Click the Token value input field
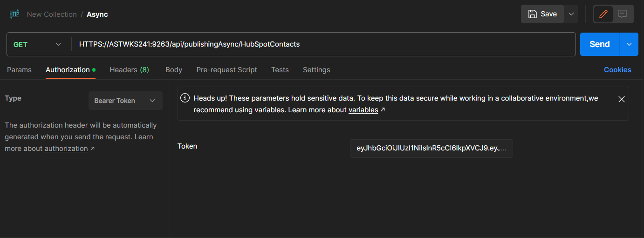The height and width of the screenshot is (238, 644). 431,149
